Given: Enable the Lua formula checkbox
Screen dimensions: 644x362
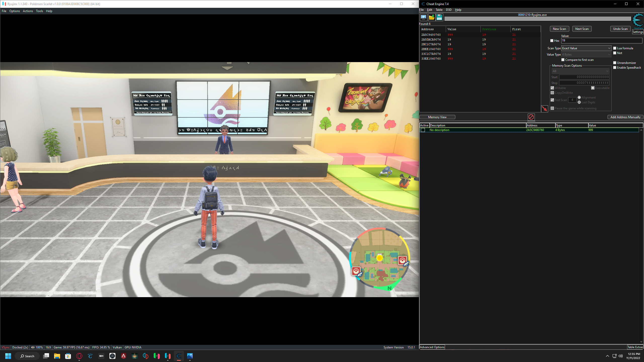Looking at the screenshot, I should pyautogui.click(x=615, y=48).
